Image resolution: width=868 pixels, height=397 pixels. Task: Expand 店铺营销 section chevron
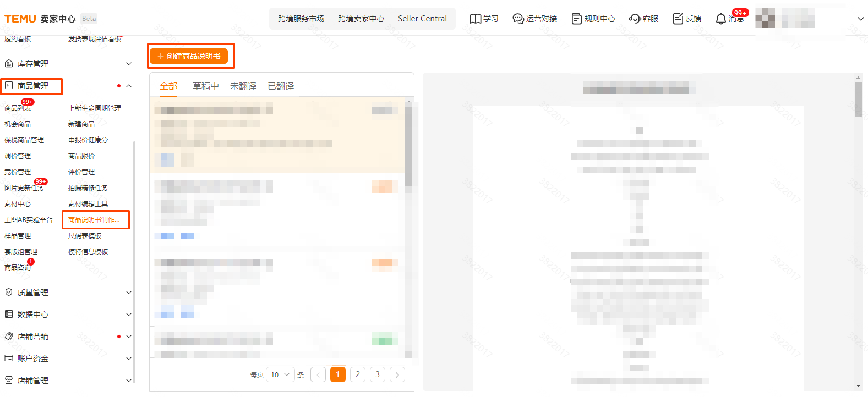point(129,337)
